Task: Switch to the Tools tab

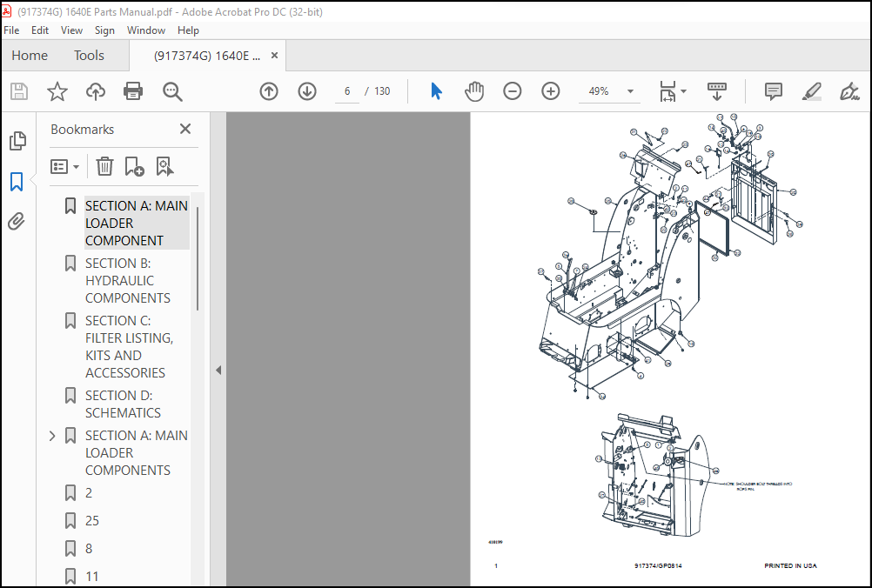Action: click(x=89, y=56)
